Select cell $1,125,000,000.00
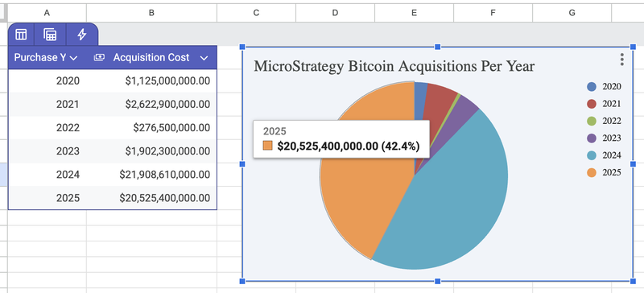The height and width of the screenshot is (293, 644). (x=151, y=81)
